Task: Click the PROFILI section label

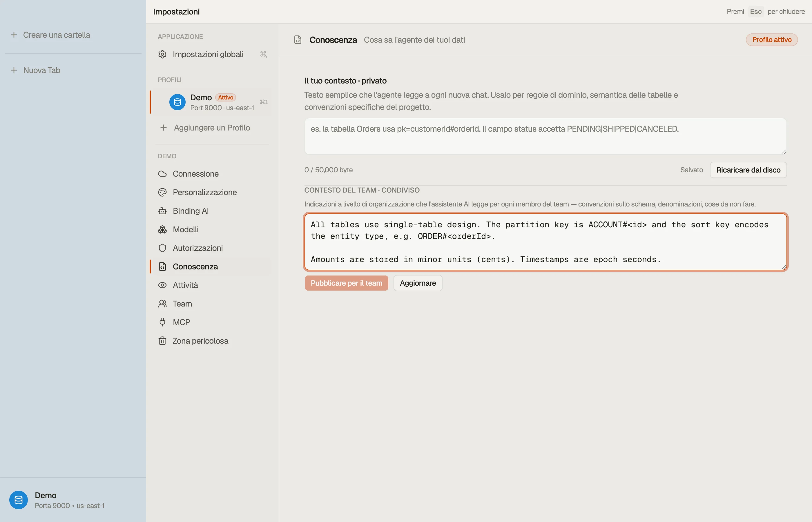Action: (169, 80)
